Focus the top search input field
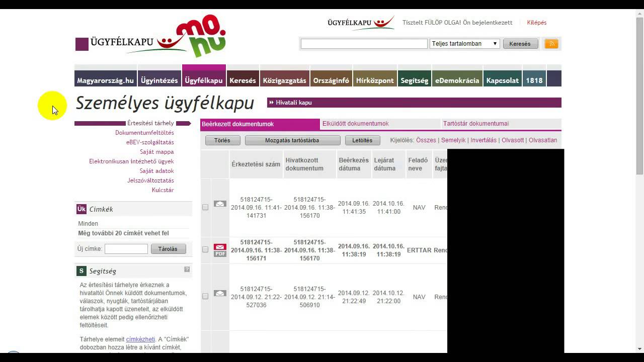This screenshot has width=644, height=362. [x=364, y=44]
